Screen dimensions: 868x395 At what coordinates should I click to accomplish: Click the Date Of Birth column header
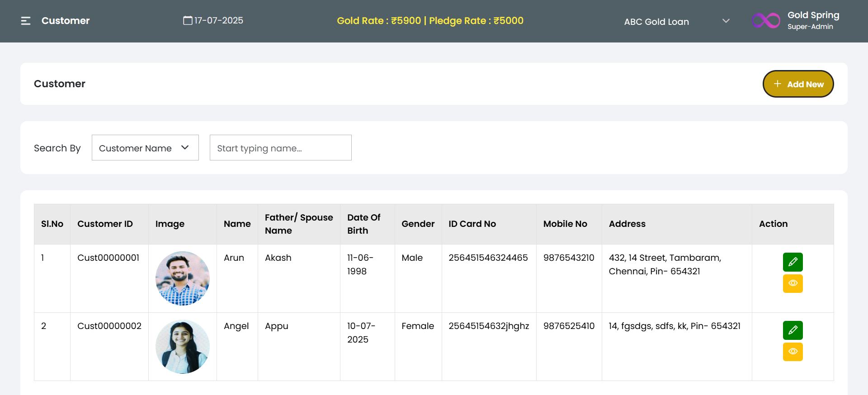368,224
